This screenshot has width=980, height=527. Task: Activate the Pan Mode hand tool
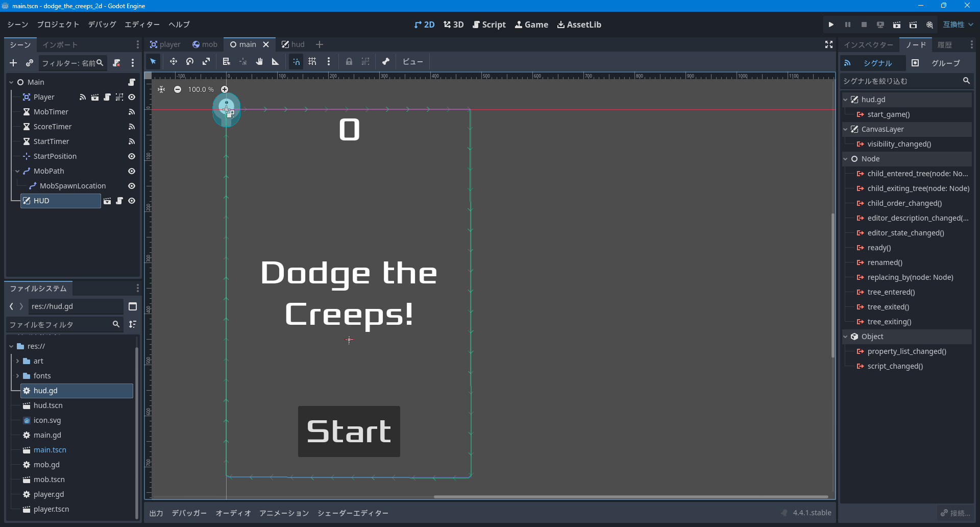tap(259, 62)
